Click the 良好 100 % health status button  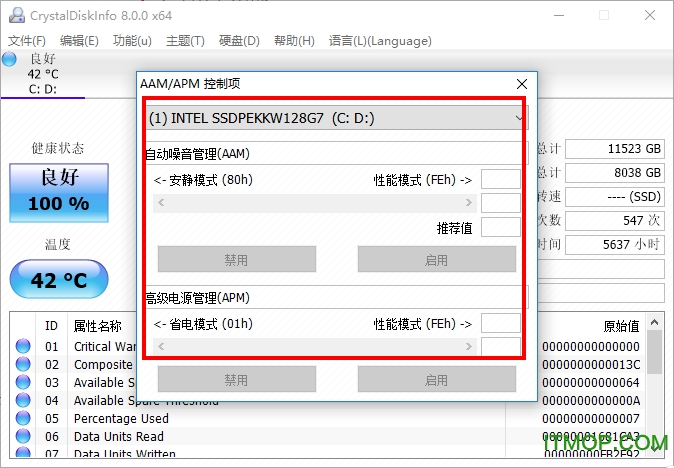tap(59, 193)
